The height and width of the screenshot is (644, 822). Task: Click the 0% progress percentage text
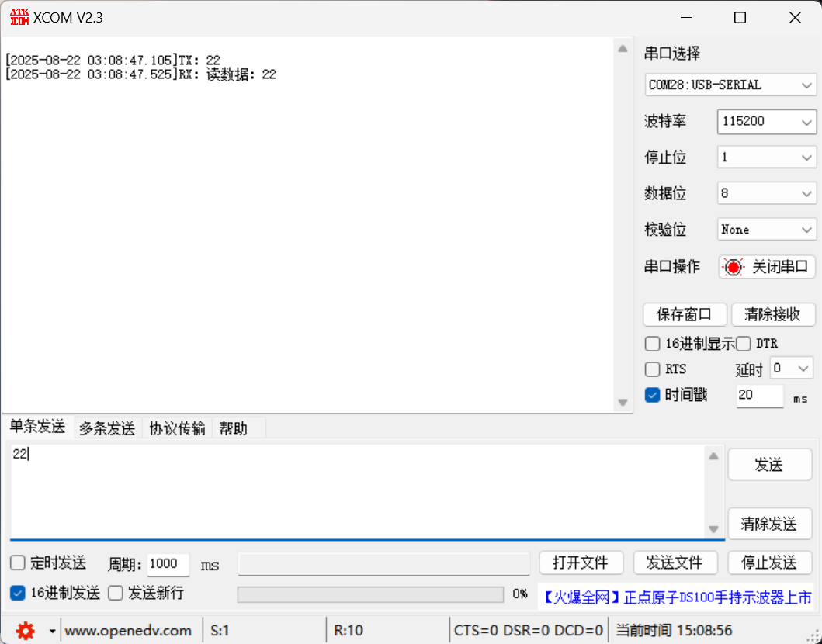[x=520, y=594]
